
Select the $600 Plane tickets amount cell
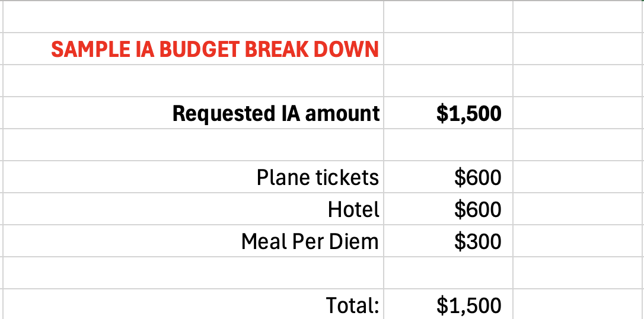(x=477, y=177)
